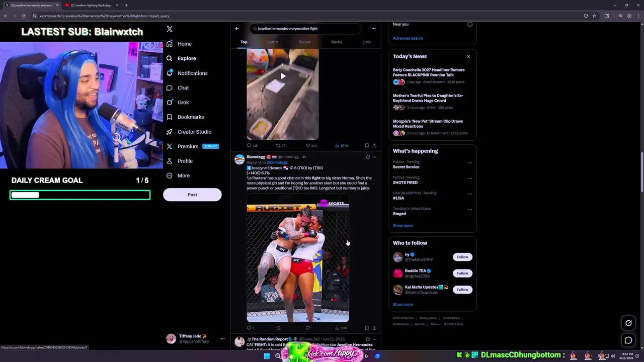The width and height of the screenshot is (644, 362).
Task: Follow Baddie TEA account
Action: 462,273
